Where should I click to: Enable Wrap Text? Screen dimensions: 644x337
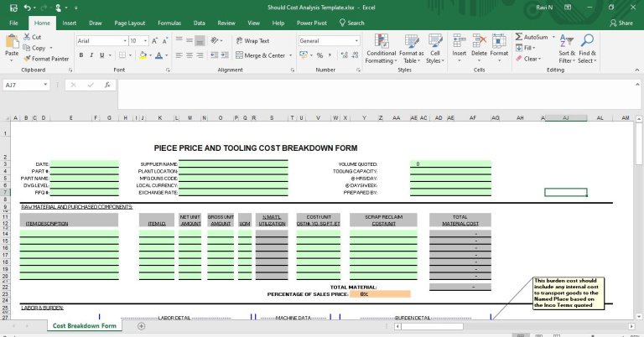pyautogui.click(x=252, y=40)
